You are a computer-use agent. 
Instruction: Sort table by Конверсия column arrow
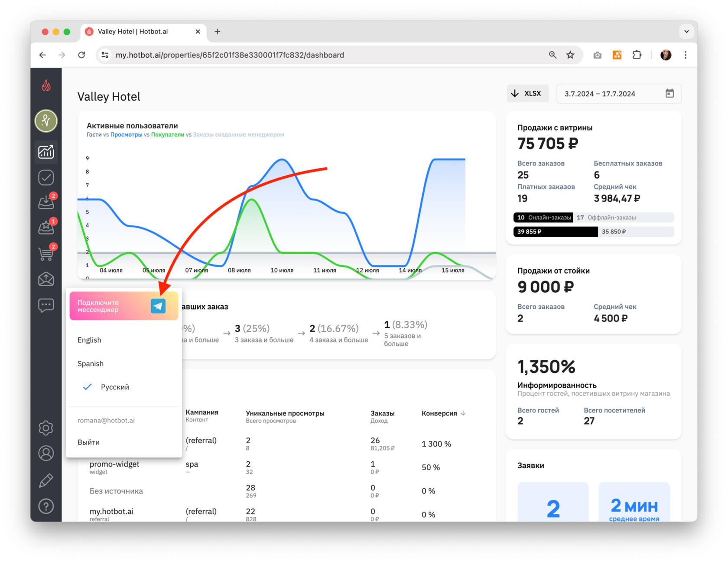click(x=463, y=413)
